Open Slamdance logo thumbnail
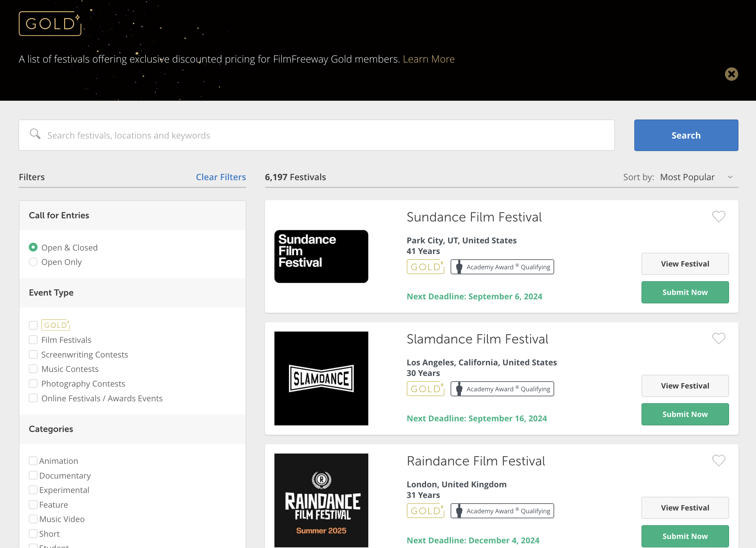 (x=321, y=378)
